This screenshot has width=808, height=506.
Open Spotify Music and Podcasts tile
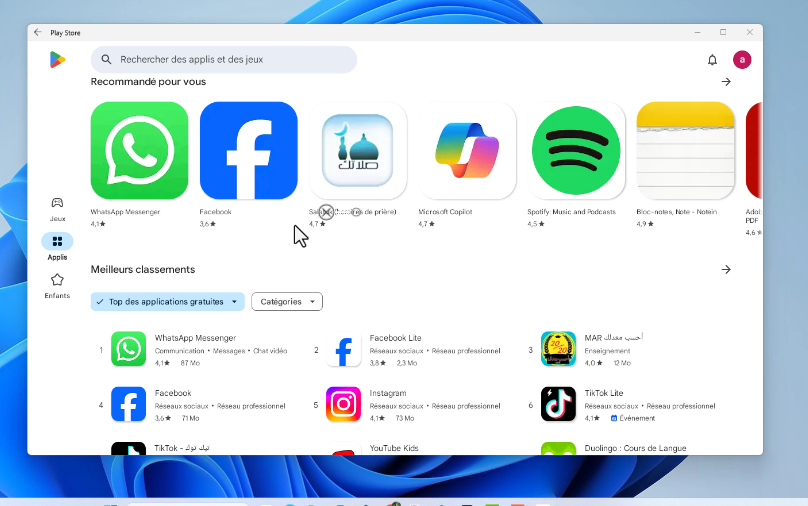point(576,150)
